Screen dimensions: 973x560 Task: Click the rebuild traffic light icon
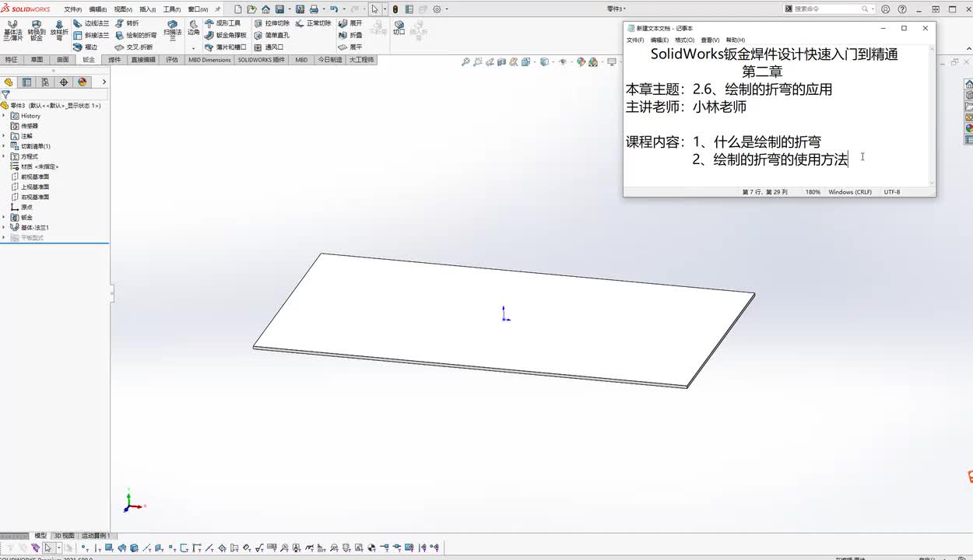point(395,9)
